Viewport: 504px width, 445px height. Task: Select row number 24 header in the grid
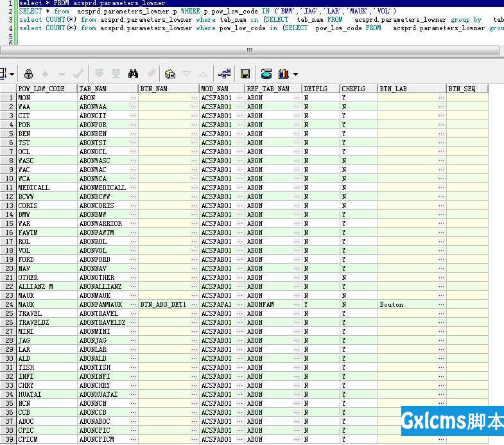[8, 304]
